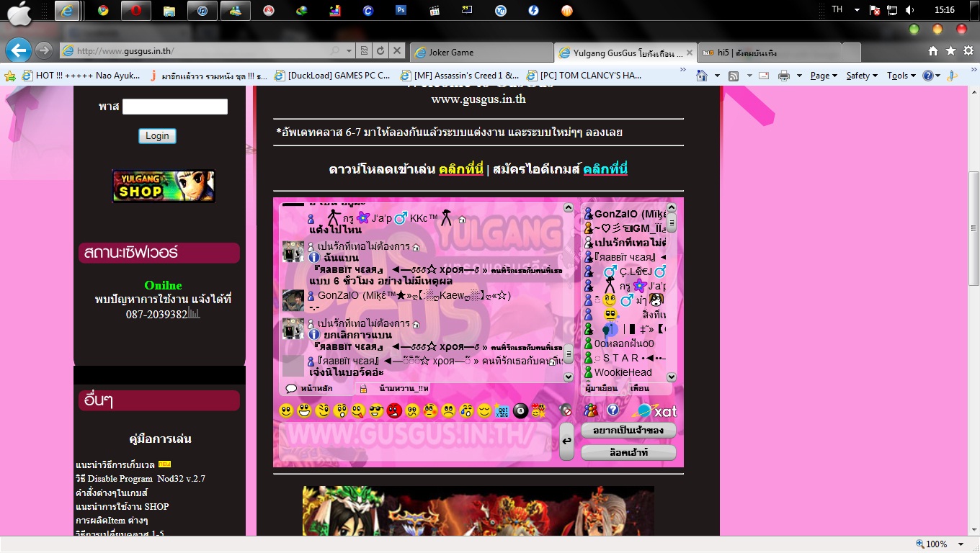
Task: Click the 8-ball icon in chat
Action: tap(520, 411)
